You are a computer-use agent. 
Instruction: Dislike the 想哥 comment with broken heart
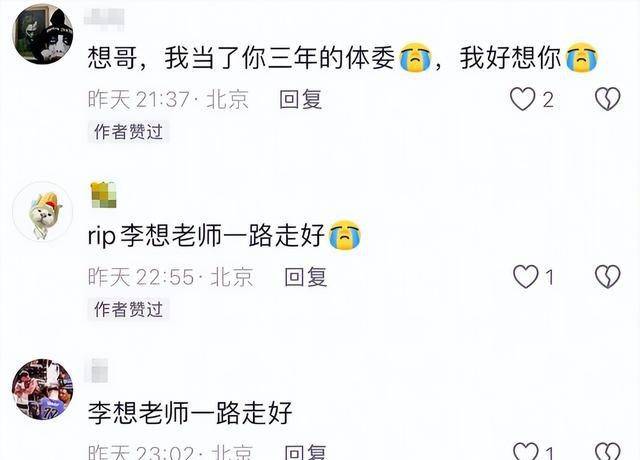pyautogui.click(x=607, y=99)
